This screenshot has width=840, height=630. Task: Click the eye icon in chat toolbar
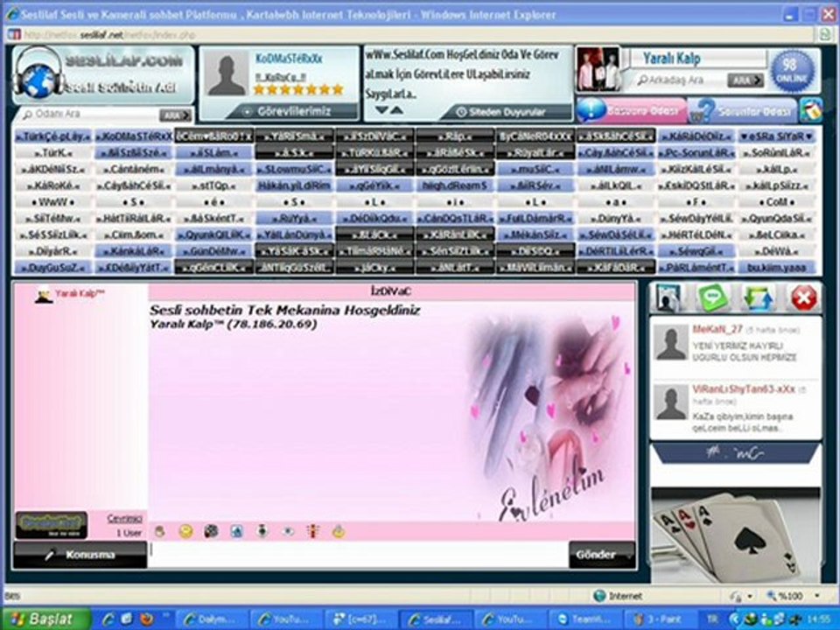(x=288, y=531)
